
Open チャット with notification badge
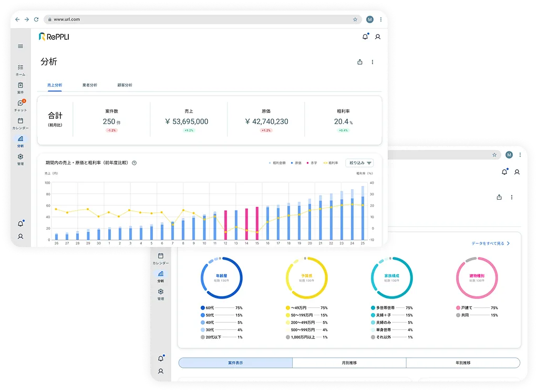pos(20,105)
